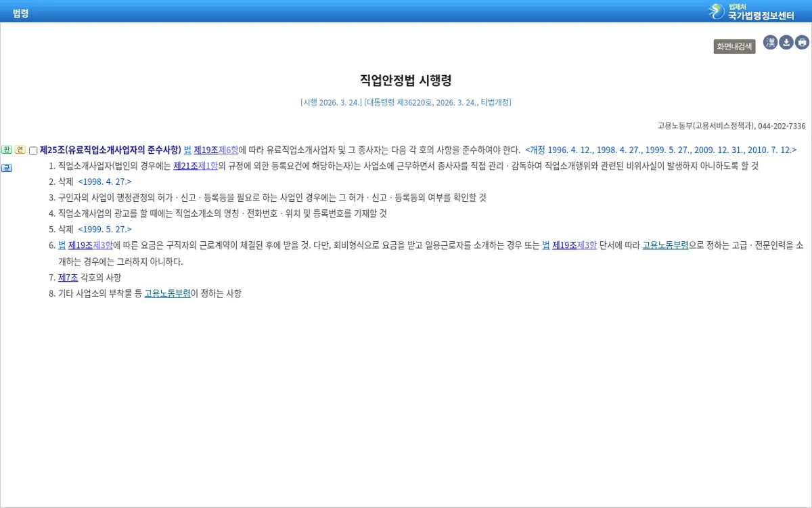
Task: Click the deleted item 2 date <1998. 4. 27.>
Action: [x=105, y=182]
